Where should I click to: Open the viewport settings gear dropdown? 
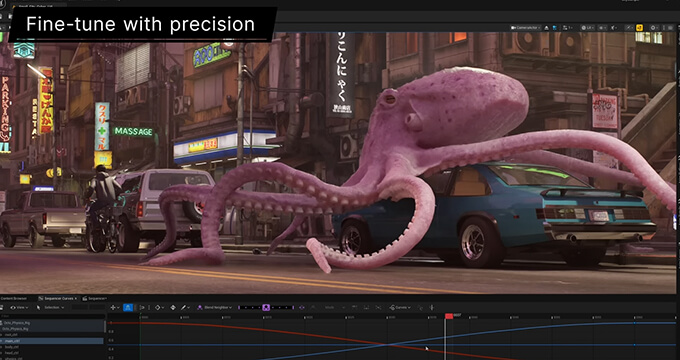[654, 28]
